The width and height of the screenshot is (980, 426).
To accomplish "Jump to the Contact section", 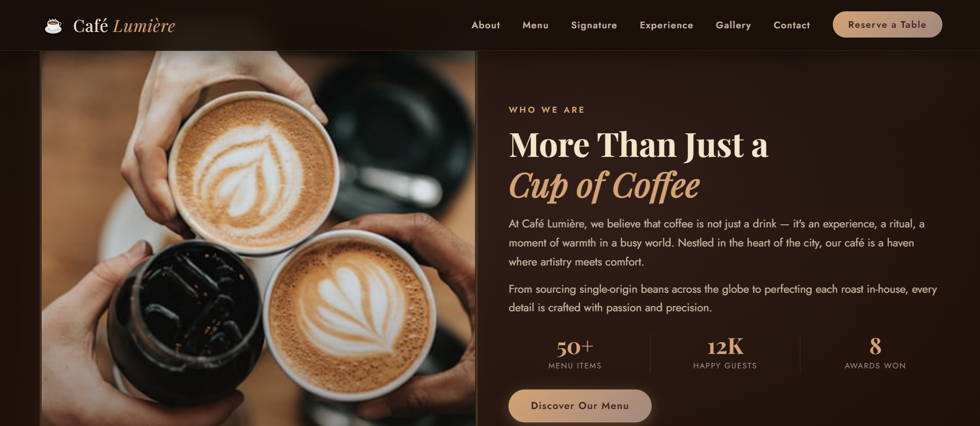I will click(792, 25).
